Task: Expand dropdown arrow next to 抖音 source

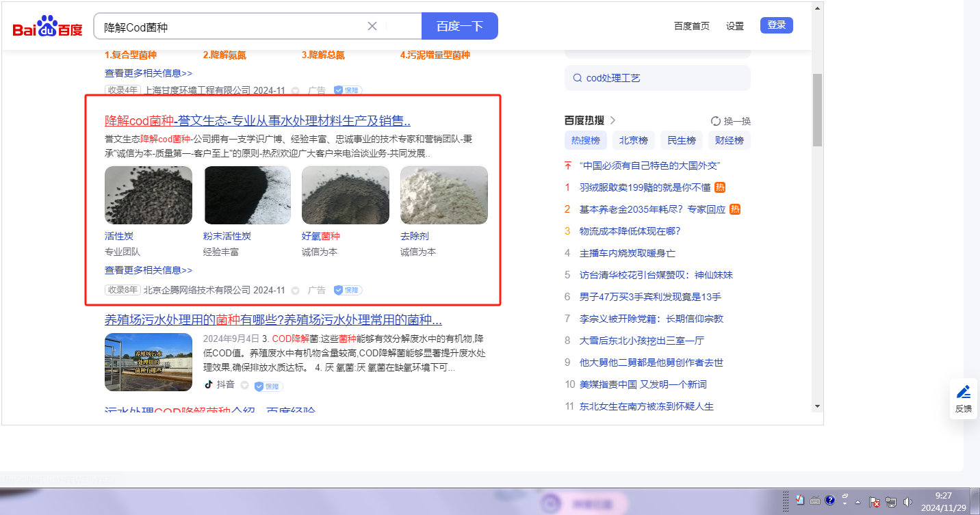Action: (x=244, y=386)
